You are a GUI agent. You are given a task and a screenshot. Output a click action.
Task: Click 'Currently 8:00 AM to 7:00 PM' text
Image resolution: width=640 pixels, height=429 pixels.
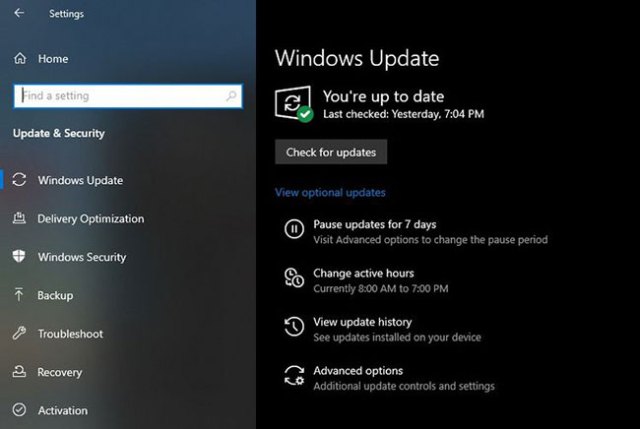tap(380, 288)
